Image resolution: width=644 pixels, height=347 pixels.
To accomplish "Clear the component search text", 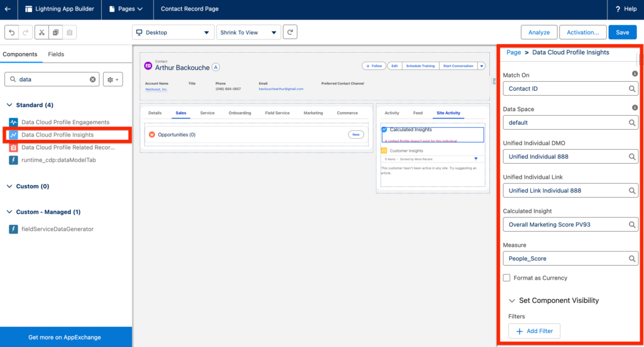I will tap(92, 79).
